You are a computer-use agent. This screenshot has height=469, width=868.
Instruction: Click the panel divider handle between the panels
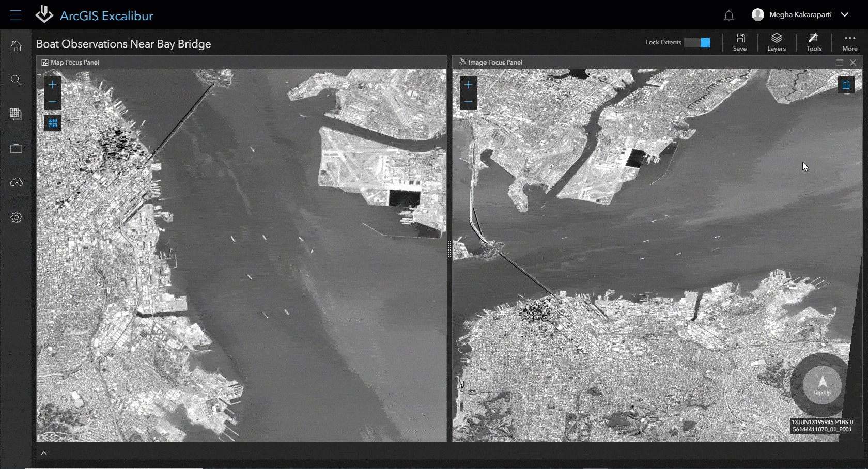tap(450, 249)
